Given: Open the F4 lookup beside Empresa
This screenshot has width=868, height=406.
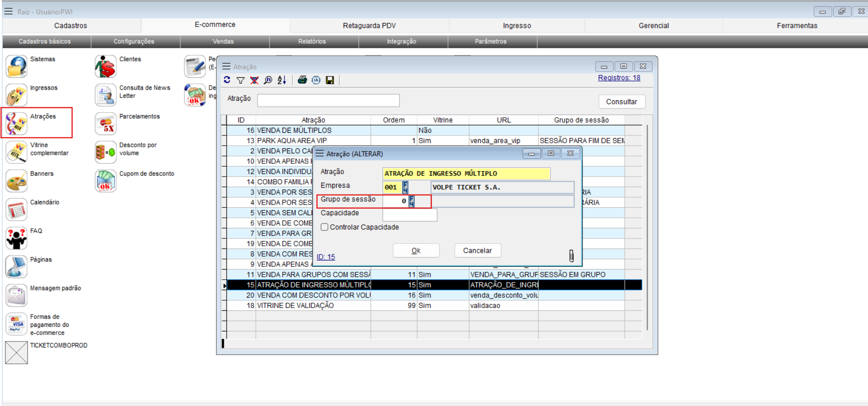Looking at the screenshot, I should [x=405, y=187].
